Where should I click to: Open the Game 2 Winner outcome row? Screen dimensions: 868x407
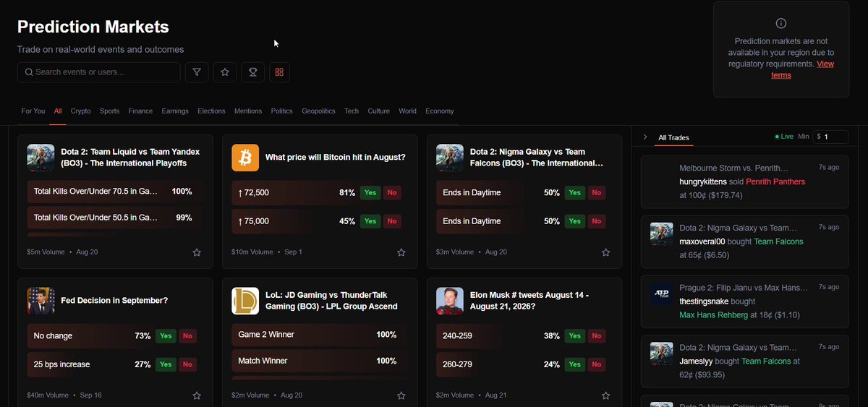[320, 335]
